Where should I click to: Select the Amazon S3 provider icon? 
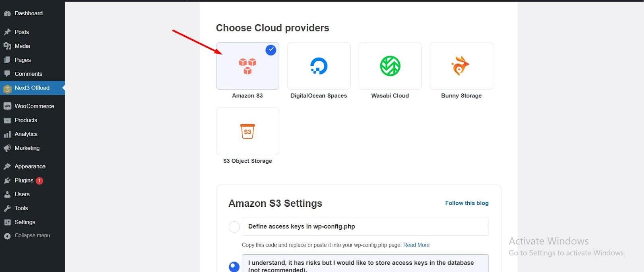[248, 66]
